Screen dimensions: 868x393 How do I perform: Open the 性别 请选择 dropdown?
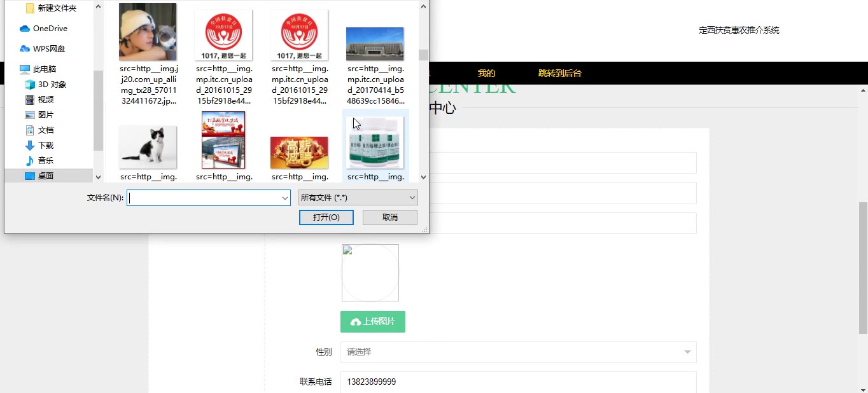tap(519, 352)
